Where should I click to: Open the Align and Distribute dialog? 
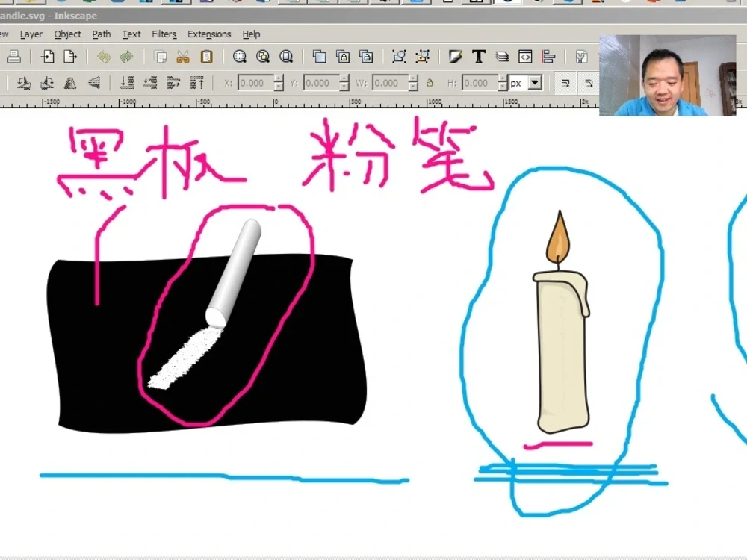[548, 57]
